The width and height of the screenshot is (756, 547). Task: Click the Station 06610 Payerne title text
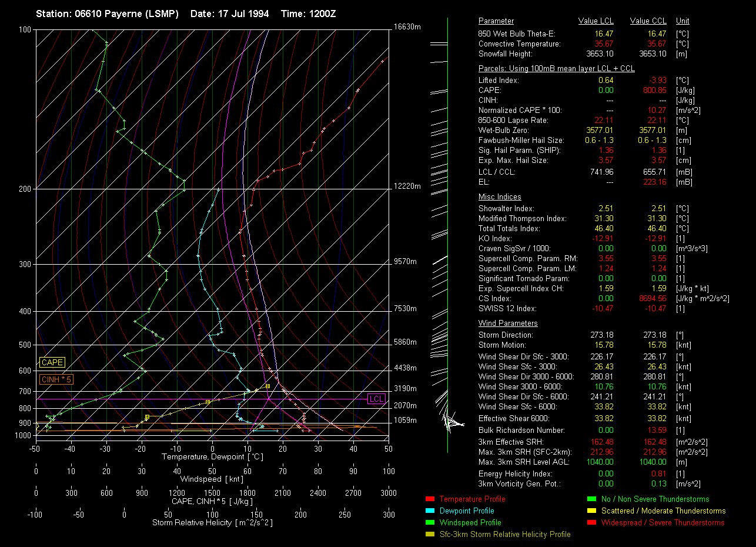click(107, 14)
